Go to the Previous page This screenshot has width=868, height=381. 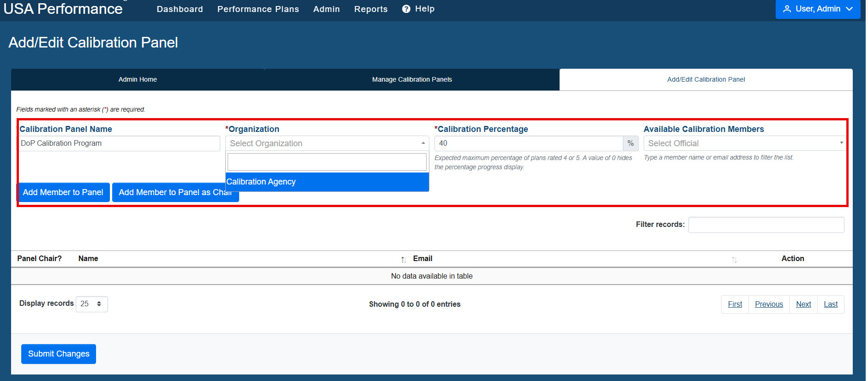(769, 304)
